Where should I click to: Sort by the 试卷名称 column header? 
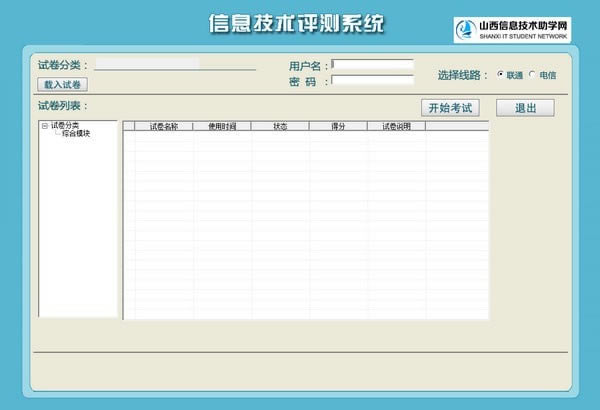coord(164,127)
